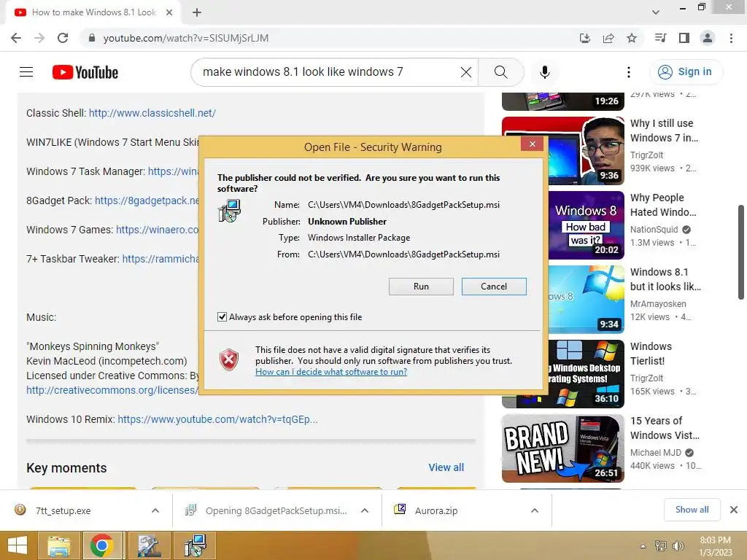Open the Windows Tierlist video title

(x=651, y=354)
